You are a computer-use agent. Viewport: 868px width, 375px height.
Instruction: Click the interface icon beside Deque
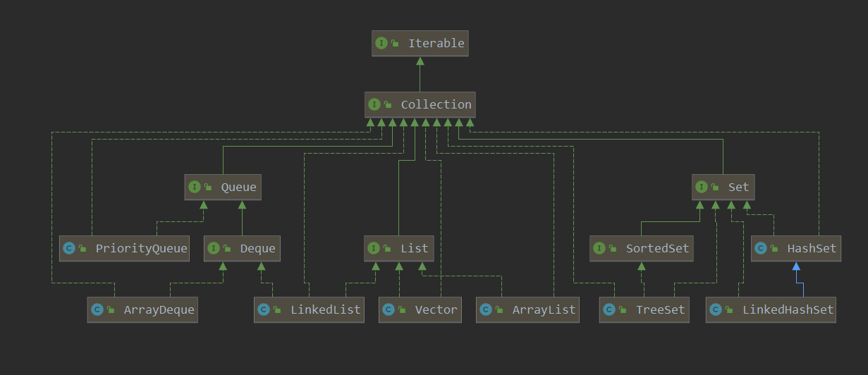[214, 248]
